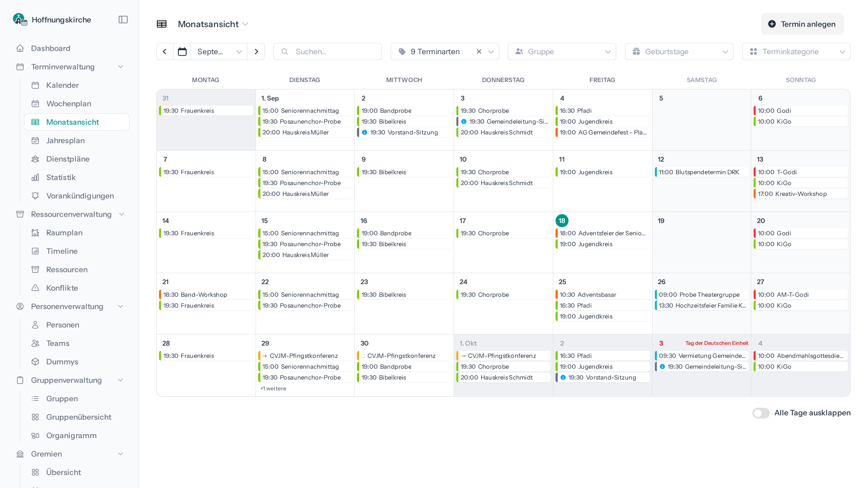Image resolution: width=868 pixels, height=488 pixels.
Task: Open the Gruppe filter dropdown
Action: click(562, 52)
